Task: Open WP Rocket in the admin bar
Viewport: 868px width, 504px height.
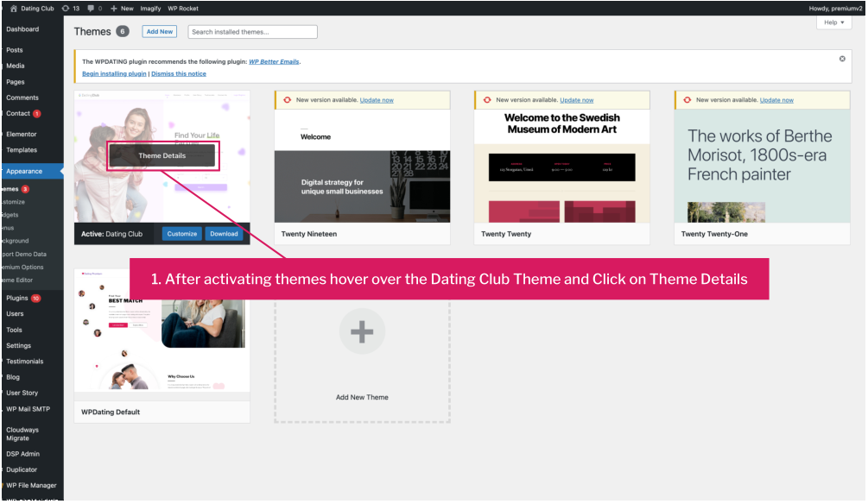Action: point(183,9)
